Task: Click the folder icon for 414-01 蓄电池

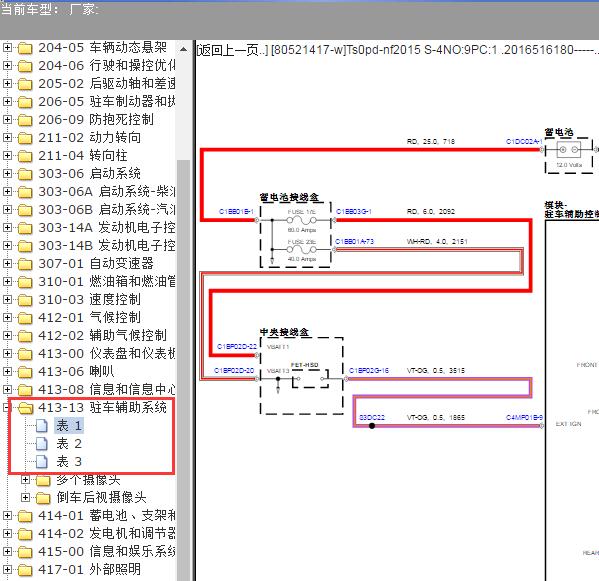Action: coord(25,516)
